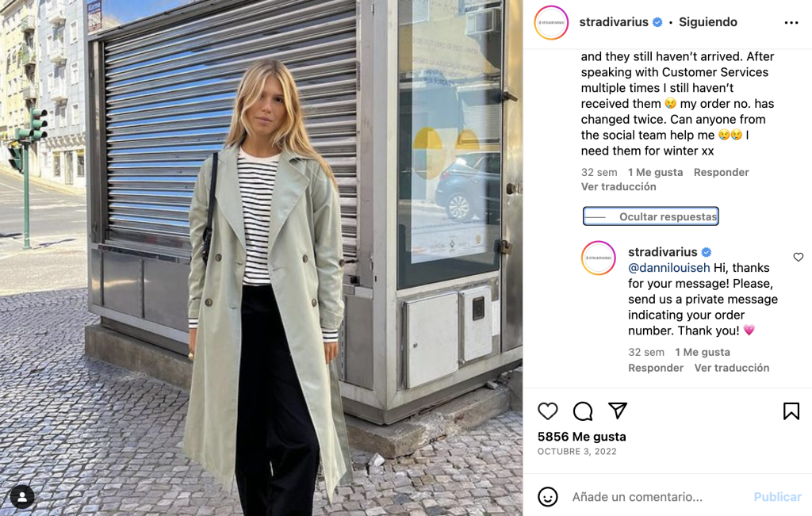Like stradivarius reply with small heart
Screen dimensions: 812x516
pyautogui.click(x=798, y=258)
